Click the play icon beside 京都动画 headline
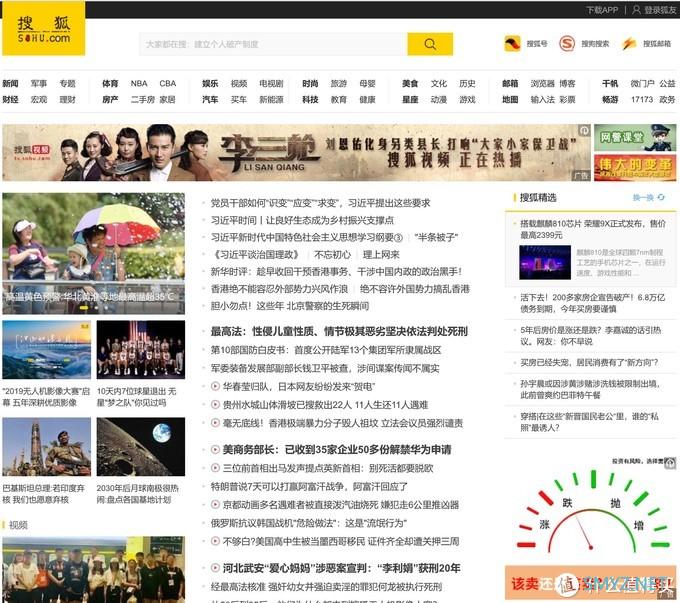Screen dimensions: 680x603 [215, 505]
